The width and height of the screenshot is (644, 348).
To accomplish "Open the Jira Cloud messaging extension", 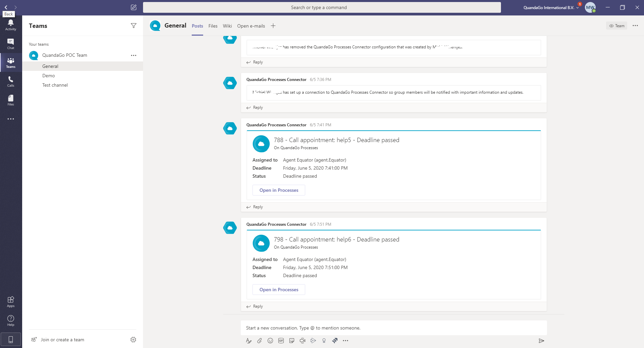I will click(335, 341).
